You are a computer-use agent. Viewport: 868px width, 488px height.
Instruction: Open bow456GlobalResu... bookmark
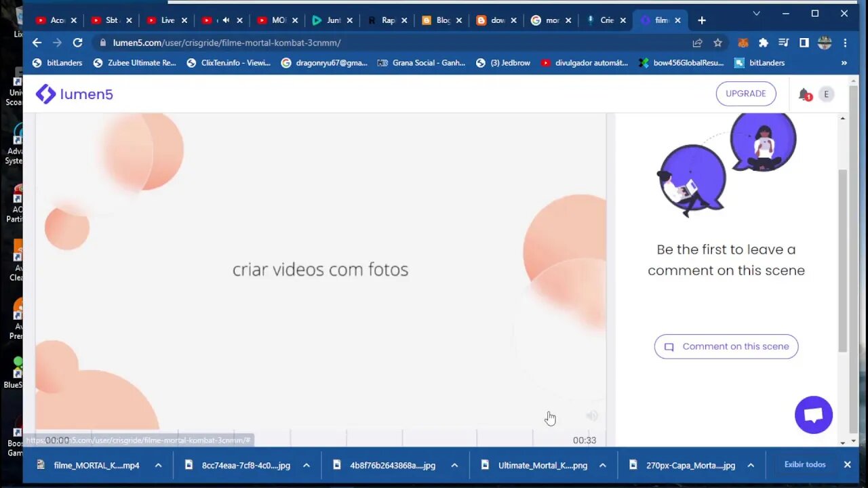pyautogui.click(x=682, y=62)
